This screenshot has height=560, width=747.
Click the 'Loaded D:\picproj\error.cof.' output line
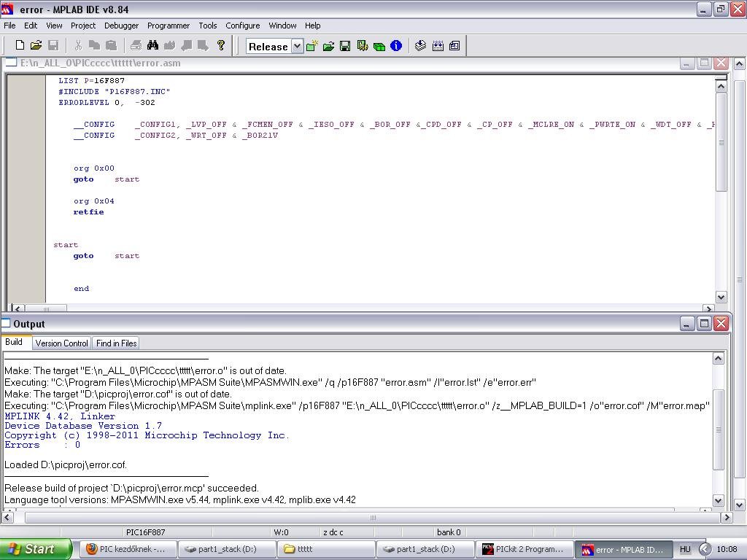[66, 464]
